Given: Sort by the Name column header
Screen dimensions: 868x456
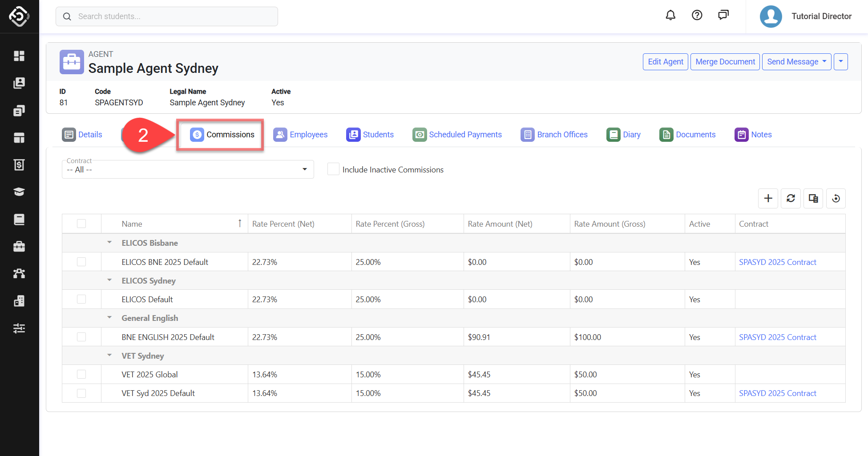Looking at the screenshot, I should pos(132,224).
